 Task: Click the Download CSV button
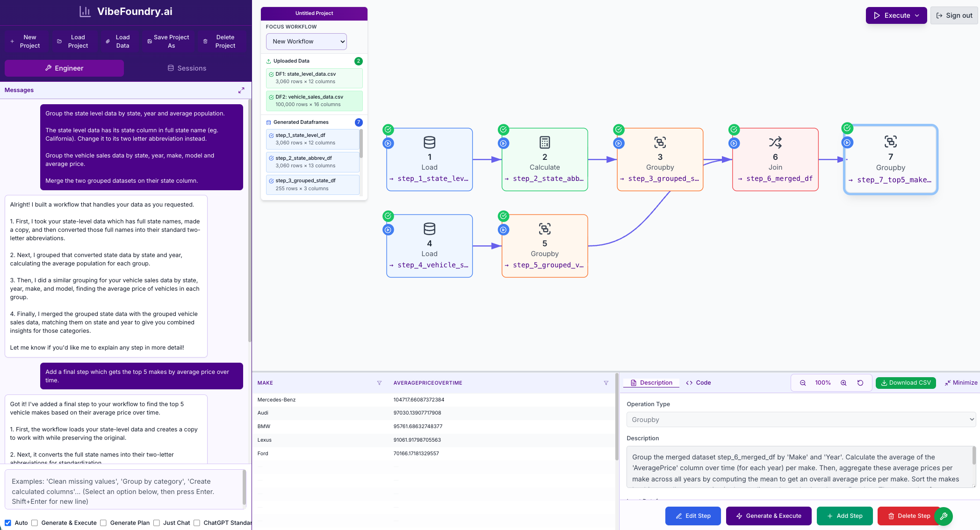point(906,383)
